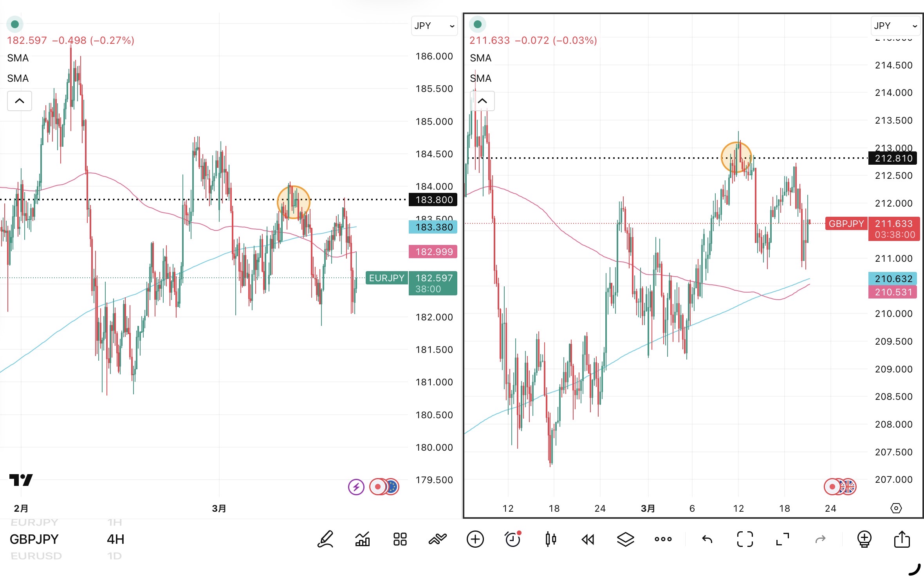Open the three-dot more options menu
The height and width of the screenshot is (579, 924).
(x=663, y=539)
